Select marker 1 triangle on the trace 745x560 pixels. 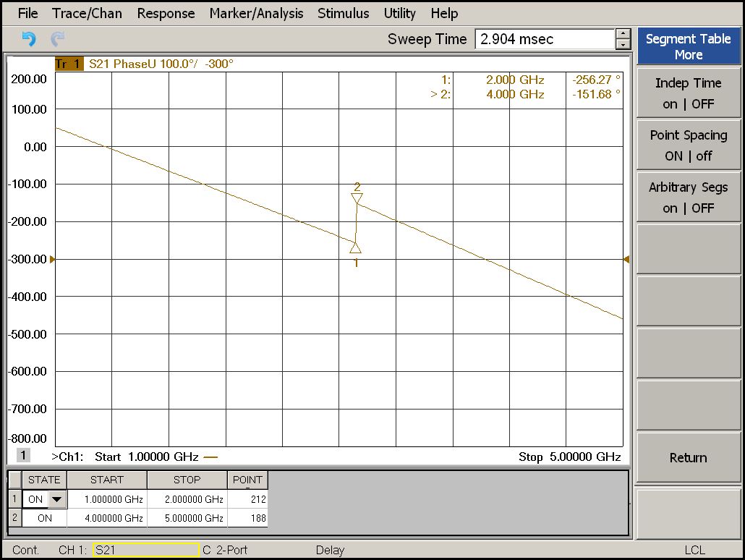click(x=355, y=248)
